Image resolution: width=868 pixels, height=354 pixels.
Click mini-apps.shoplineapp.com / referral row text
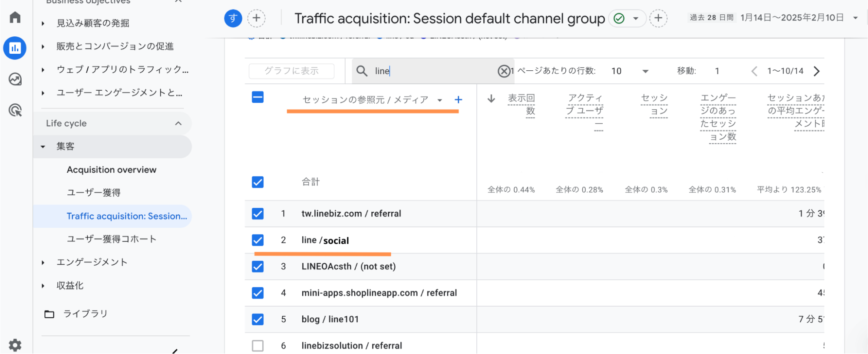[379, 293]
